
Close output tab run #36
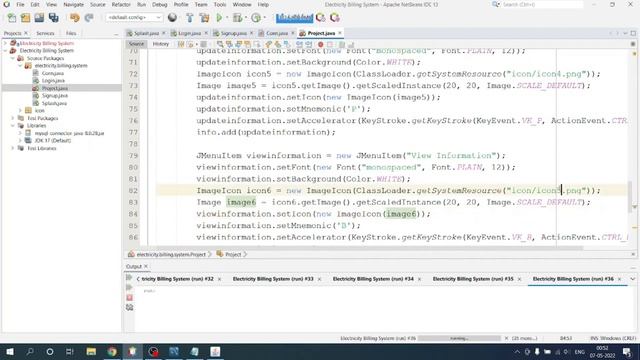point(619,279)
